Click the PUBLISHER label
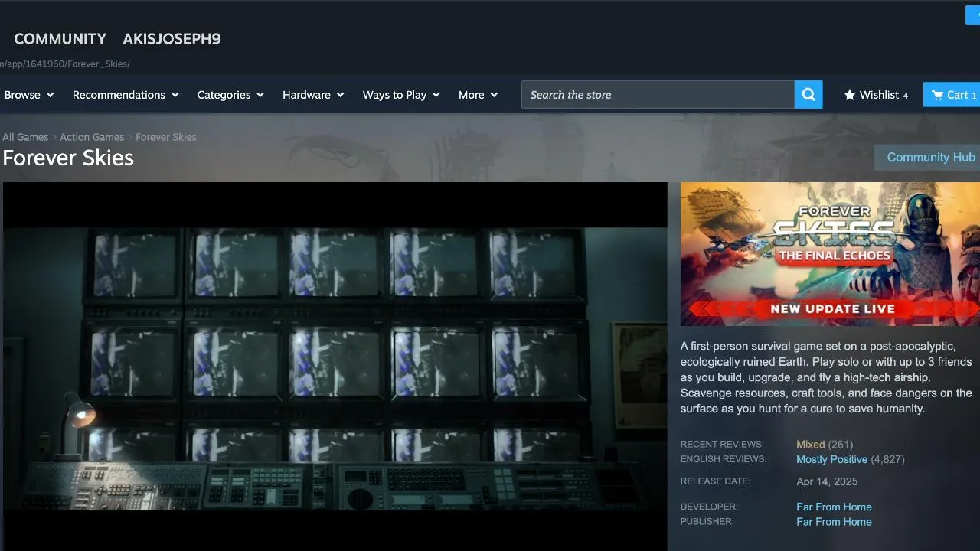This screenshot has height=551, width=980. click(707, 522)
